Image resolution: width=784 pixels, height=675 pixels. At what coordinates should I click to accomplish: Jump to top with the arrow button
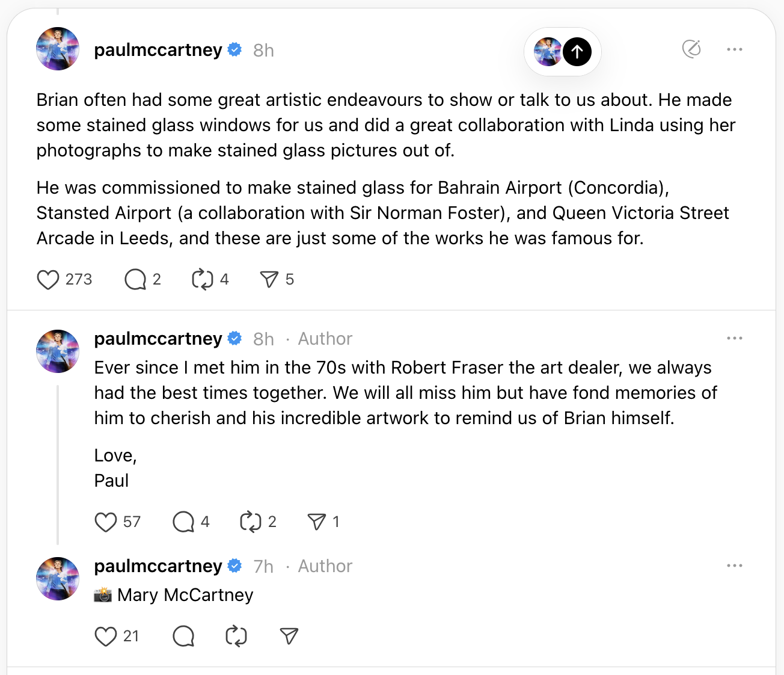pyautogui.click(x=577, y=52)
